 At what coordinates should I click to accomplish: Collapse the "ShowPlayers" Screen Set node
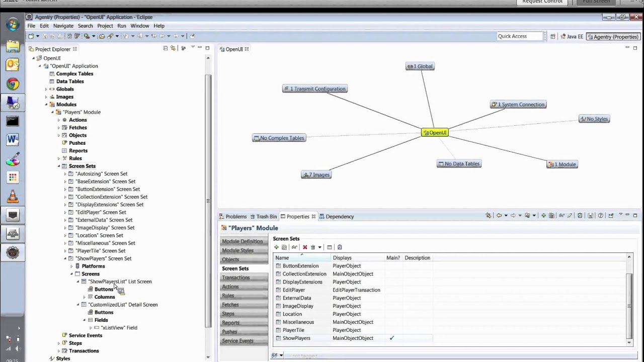(x=65, y=258)
